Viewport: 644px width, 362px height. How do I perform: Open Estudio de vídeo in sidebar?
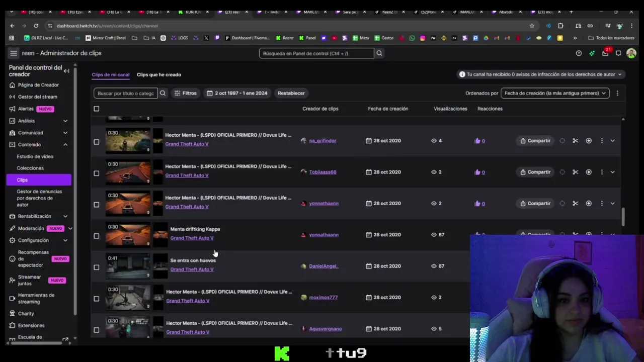coord(35,156)
